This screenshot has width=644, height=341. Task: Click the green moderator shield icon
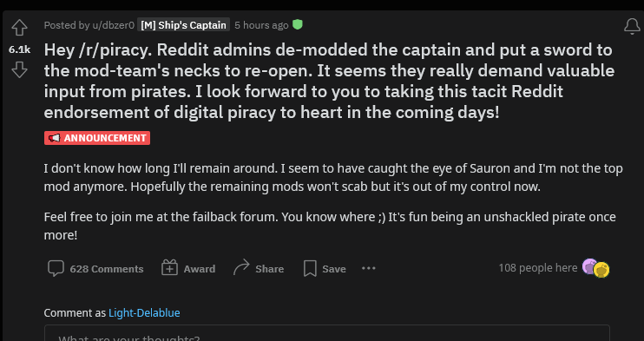pyautogui.click(x=298, y=25)
